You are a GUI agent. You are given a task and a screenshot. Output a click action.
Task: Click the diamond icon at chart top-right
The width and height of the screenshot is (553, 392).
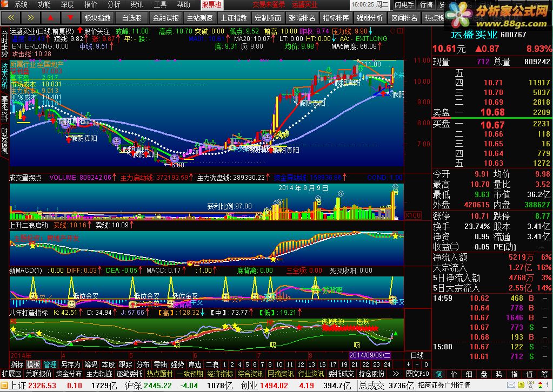pyautogui.click(x=393, y=31)
